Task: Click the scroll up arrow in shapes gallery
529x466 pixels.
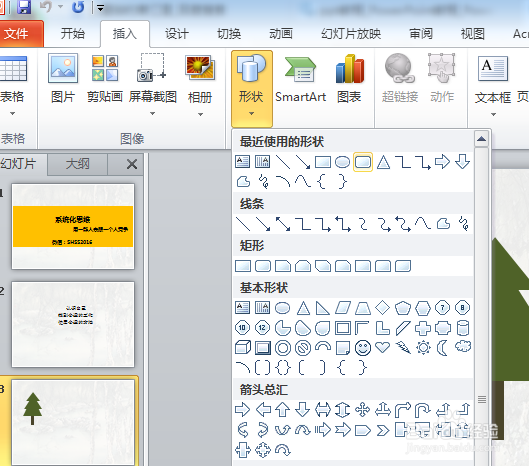Action: point(481,139)
